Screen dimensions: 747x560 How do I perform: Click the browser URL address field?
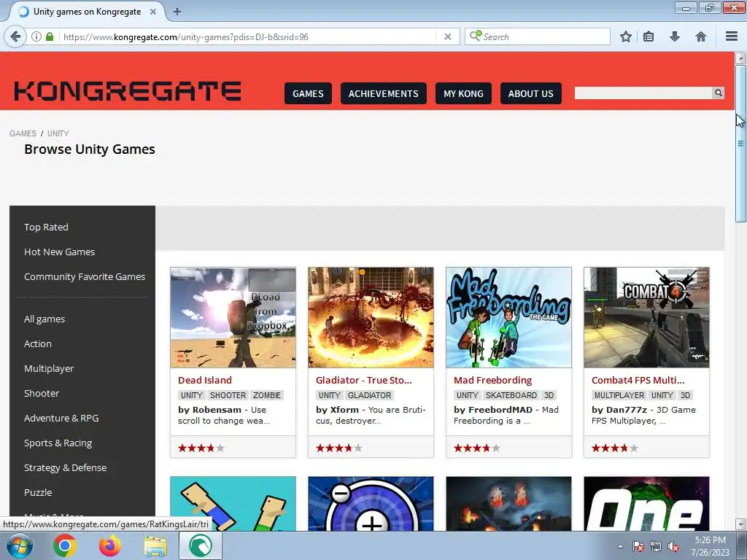click(248, 36)
